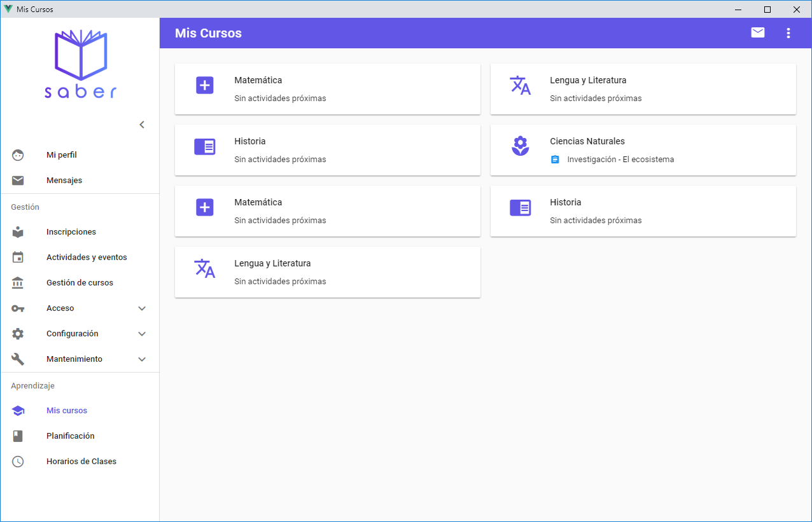Open Historia card in the same row as Matemática
812x522 pixels.
coord(643,211)
